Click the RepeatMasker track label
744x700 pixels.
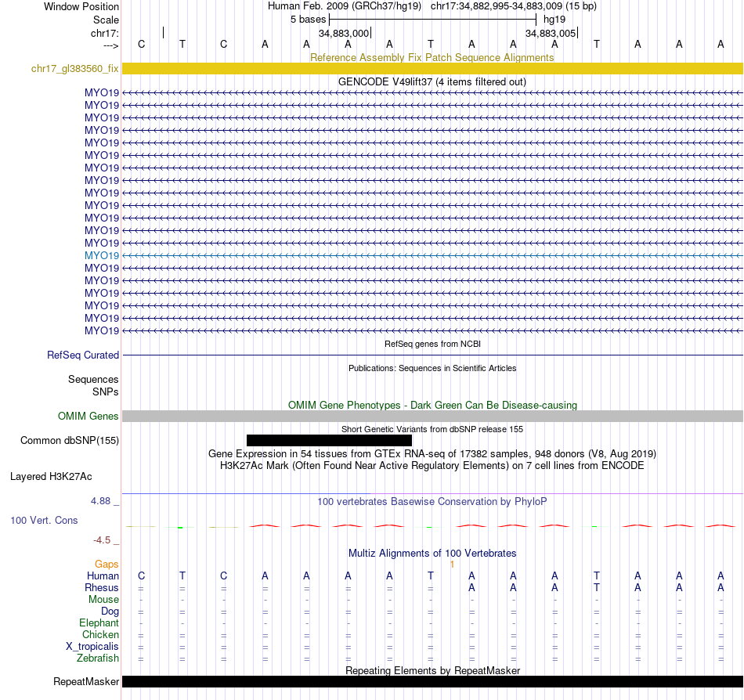tap(86, 682)
